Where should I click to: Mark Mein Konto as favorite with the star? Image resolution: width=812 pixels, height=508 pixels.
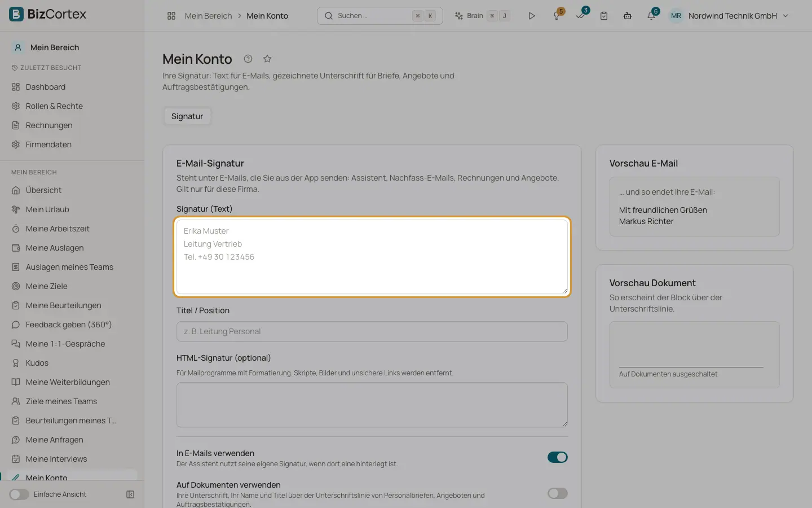tap(267, 59)
